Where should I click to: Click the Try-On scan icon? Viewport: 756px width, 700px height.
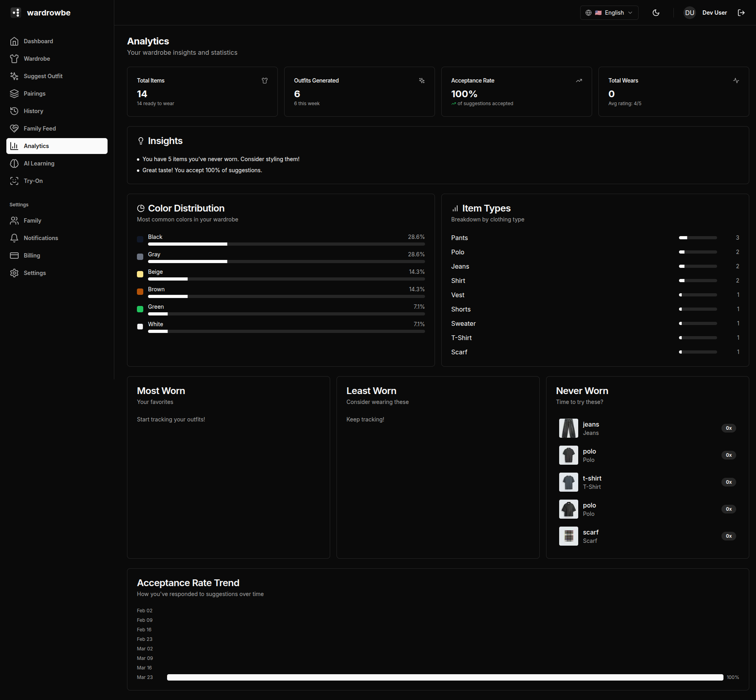(x=14, y=181)
